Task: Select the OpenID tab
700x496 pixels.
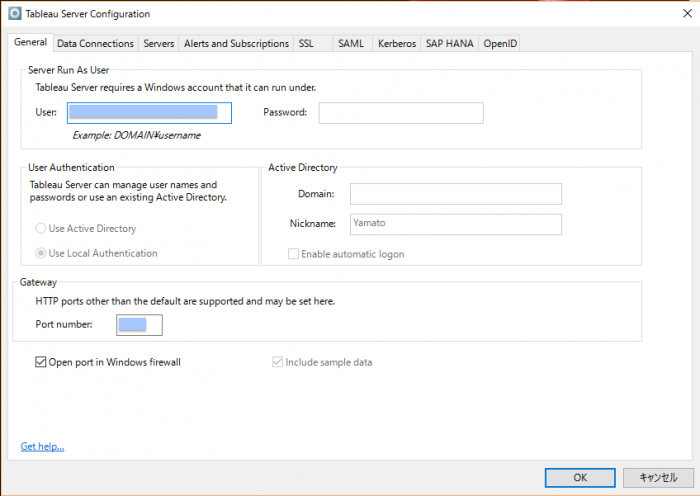Action: 500,43
